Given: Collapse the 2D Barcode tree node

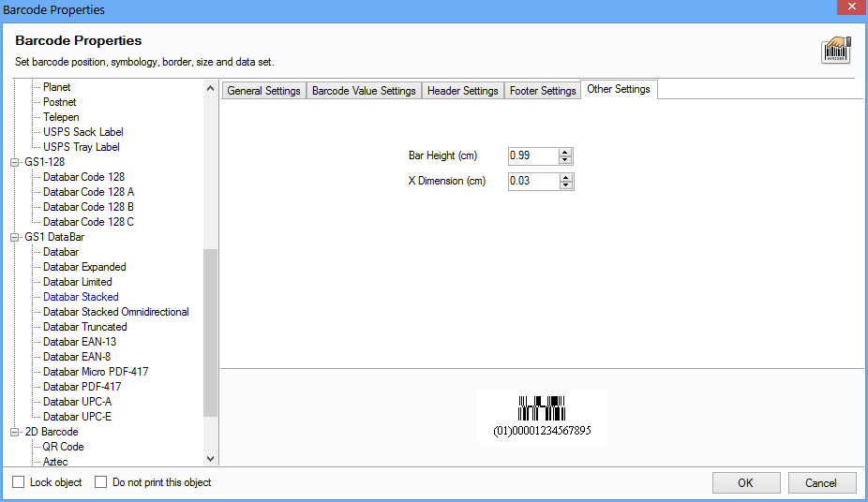Looking at the screenshot, I should 14,432.
